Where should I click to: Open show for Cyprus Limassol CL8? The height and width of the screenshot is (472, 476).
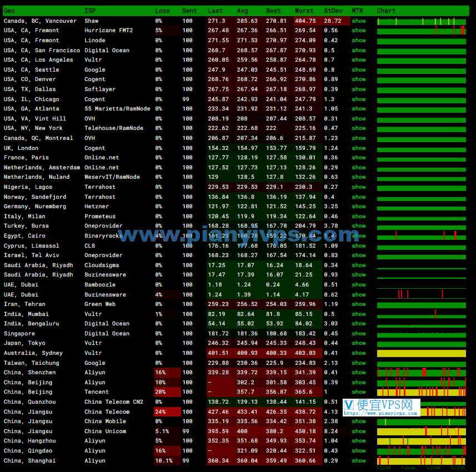358,246
